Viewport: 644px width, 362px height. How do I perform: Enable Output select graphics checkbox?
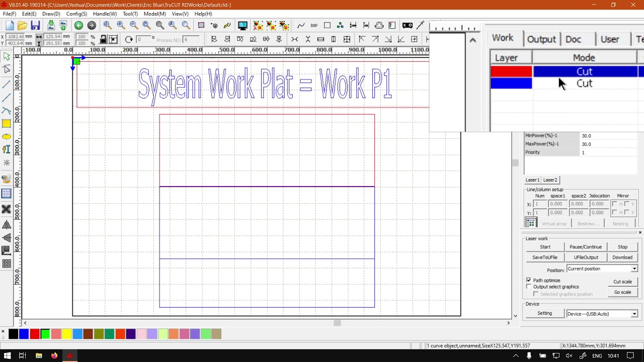coord(529,287)
